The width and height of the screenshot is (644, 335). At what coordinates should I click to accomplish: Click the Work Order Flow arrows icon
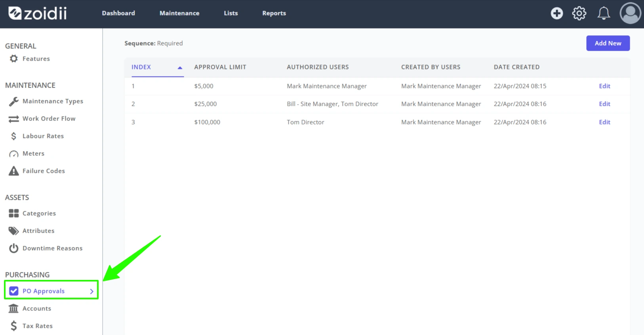(x=14, y=119)
